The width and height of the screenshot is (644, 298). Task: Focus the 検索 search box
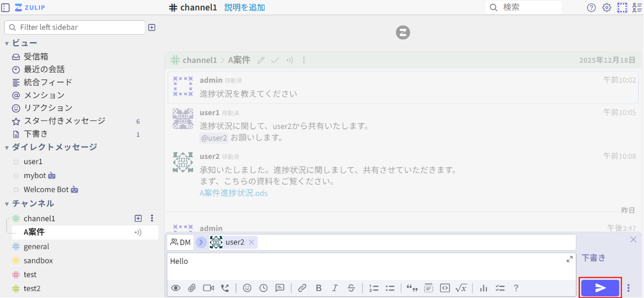click(x=523, y=7)
